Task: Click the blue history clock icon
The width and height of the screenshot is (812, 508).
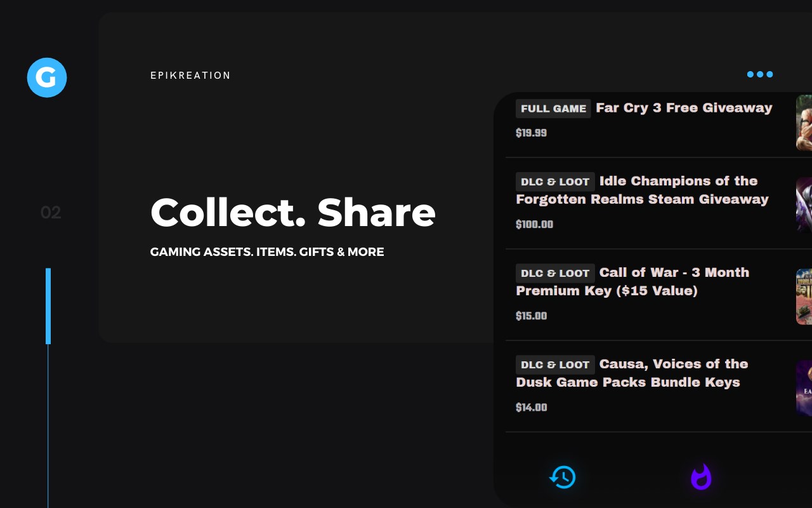Action: pos(563,477)
